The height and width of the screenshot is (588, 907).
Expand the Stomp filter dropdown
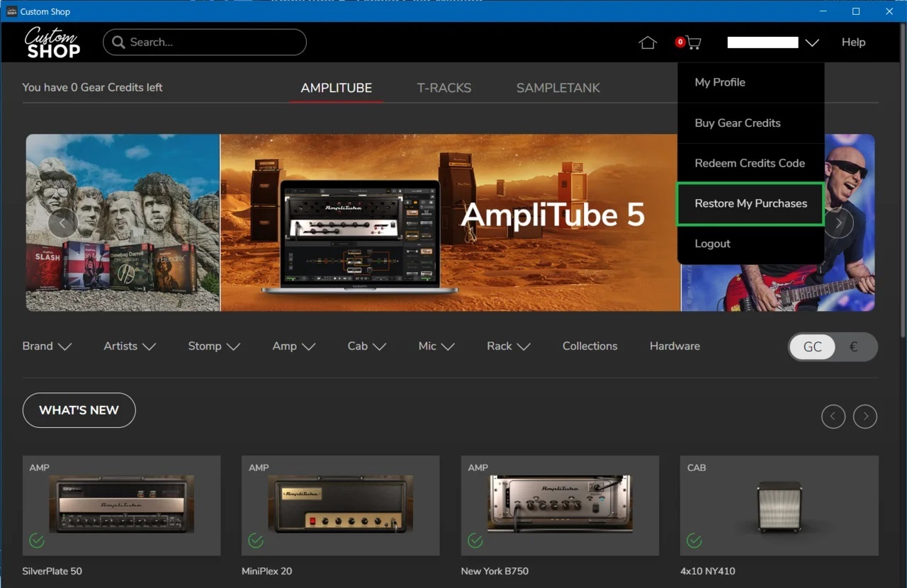(214, 346)
